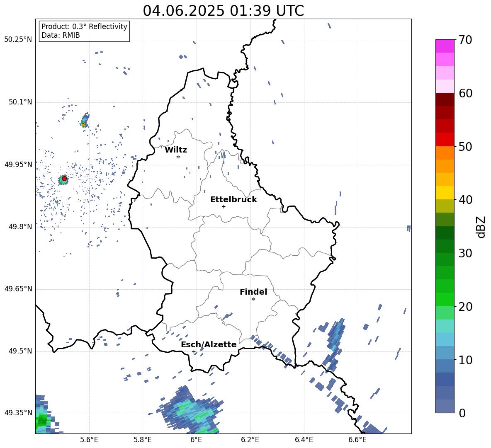Screen dimensions: 491x448
Task: Click the 5.6°E longitude label
Action: [89, 440]
